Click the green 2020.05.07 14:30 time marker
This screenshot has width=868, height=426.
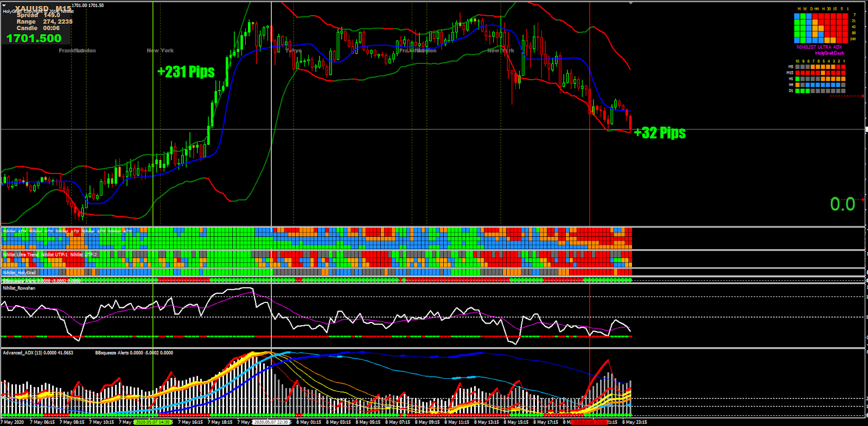(x=152, y=422)
